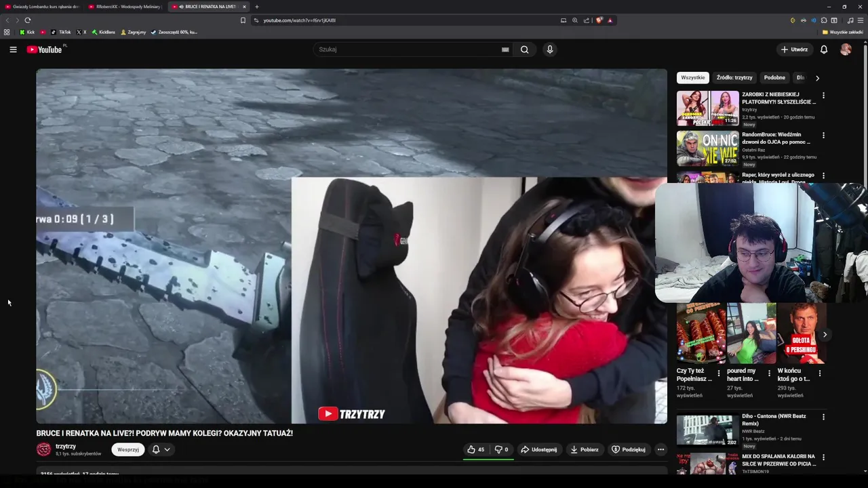Click the Udostępnij share button
868x488 pixels.
click(x=538, y=449)
